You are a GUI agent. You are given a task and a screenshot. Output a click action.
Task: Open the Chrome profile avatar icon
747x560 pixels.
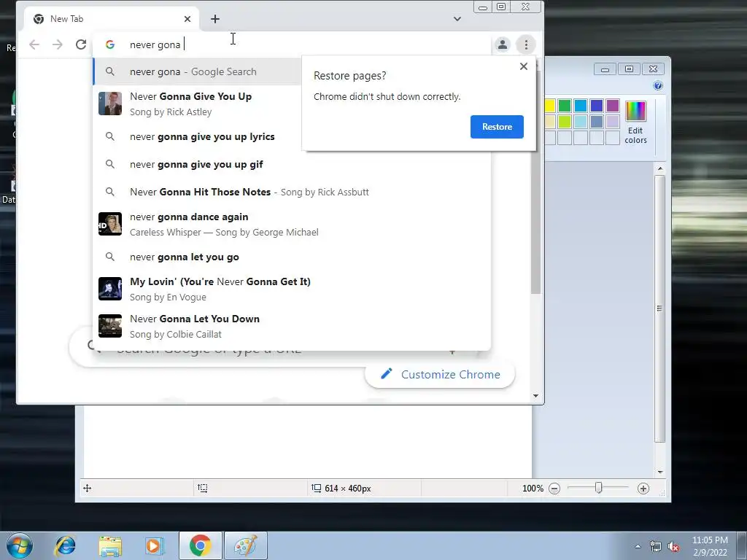(x=502, y=44)
